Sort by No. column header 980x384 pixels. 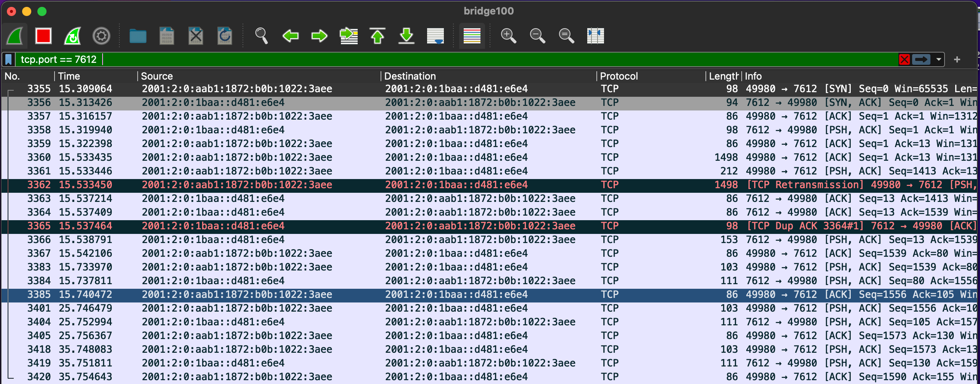[x=27, y=76]
